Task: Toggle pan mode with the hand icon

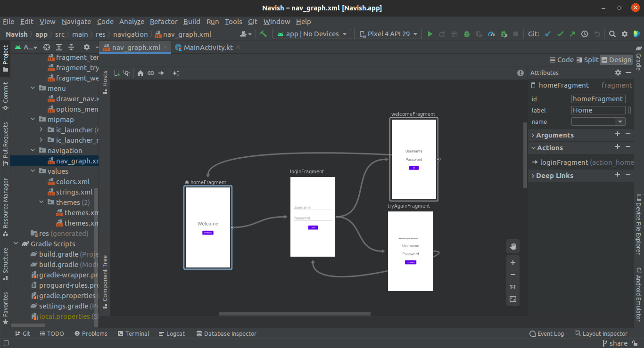Action: click(513, 246)
